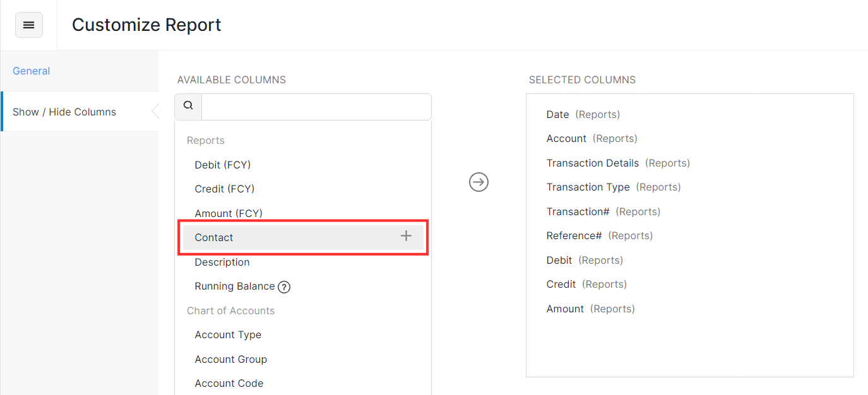Collapse the panel using the left chevron

point(155,111)
